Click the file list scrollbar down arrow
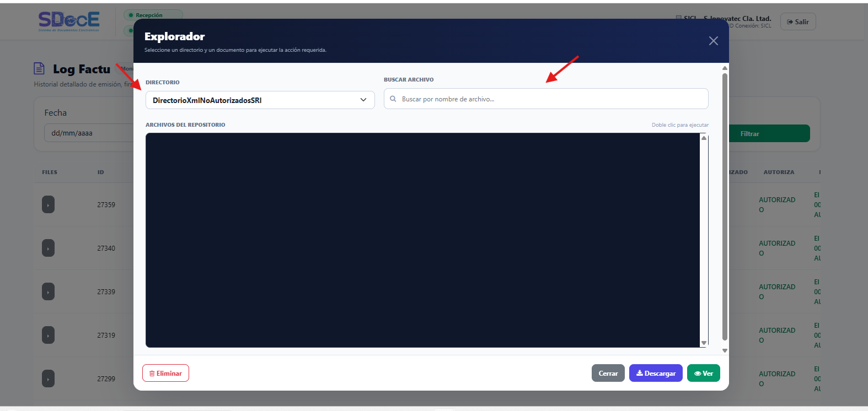 pos(704,343)
